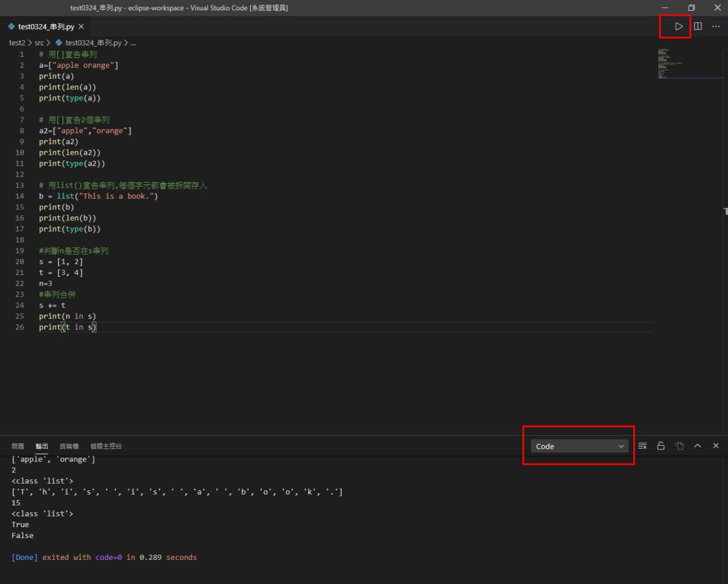Click code line print(type(a))
This screenshot has width=728, height=584.
[70, 98]
